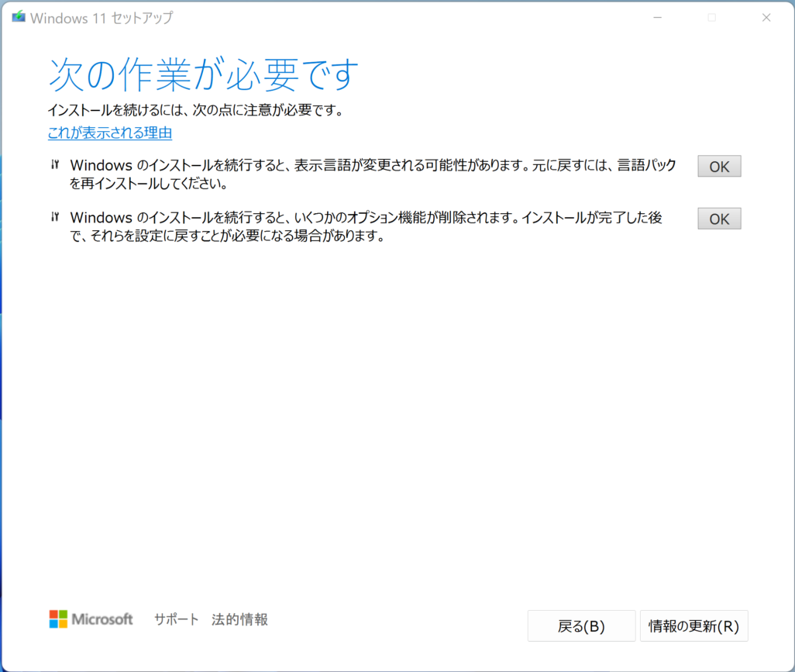Acknowledge the display language warning with OK

(x=718, y=165)
